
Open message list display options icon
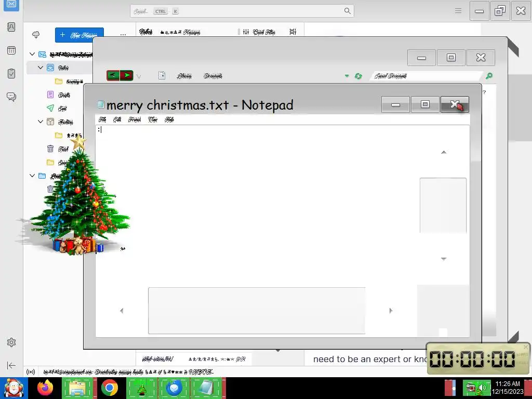[x=293, y=32]
